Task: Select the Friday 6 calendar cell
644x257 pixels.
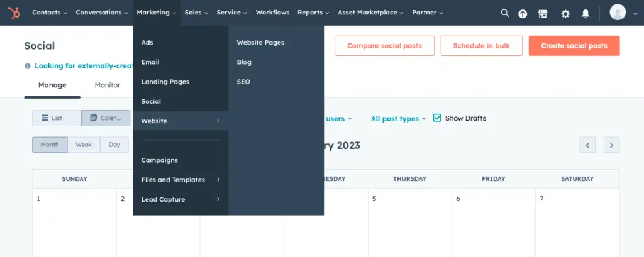Action: point(494,222)
